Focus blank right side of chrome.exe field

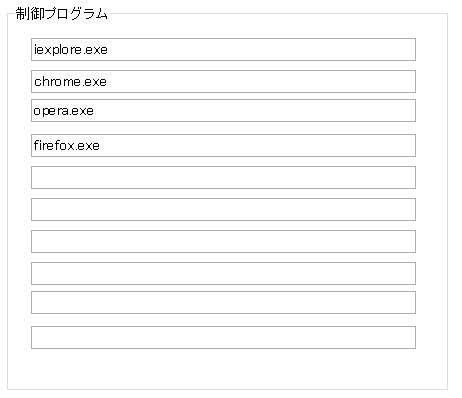click(x=261, y=82)
